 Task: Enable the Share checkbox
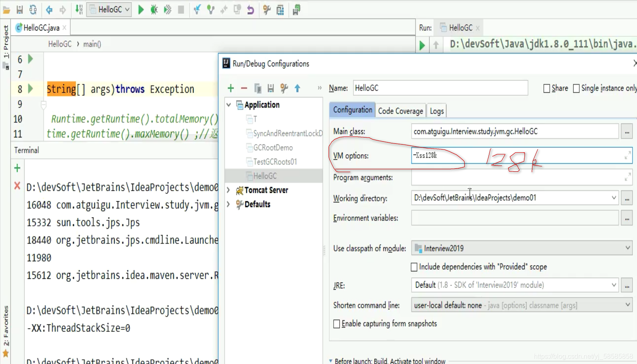pyautogui.click(x=546, y=88)
